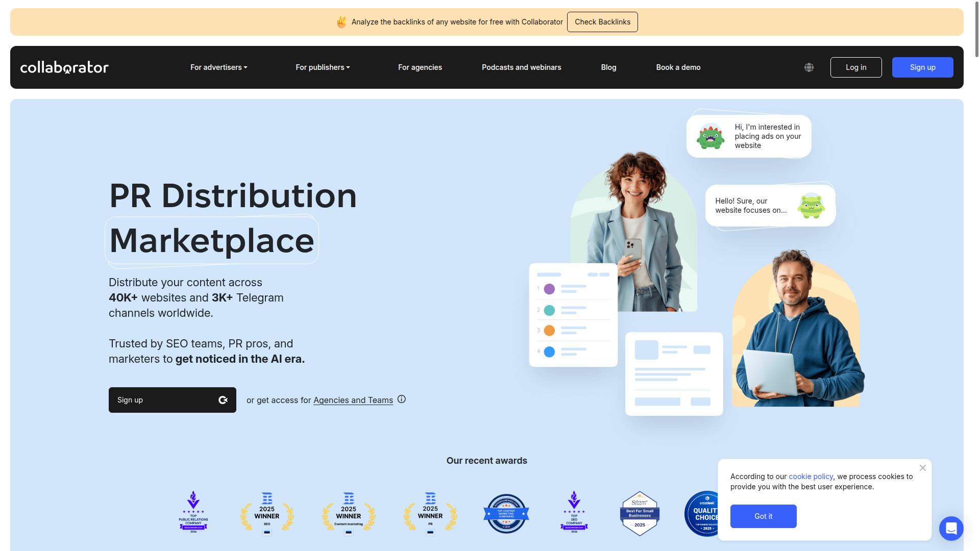The height and width of the screenshot is (551, 980).
Task: Click the purple dot in ranking list
Action: 549,289
